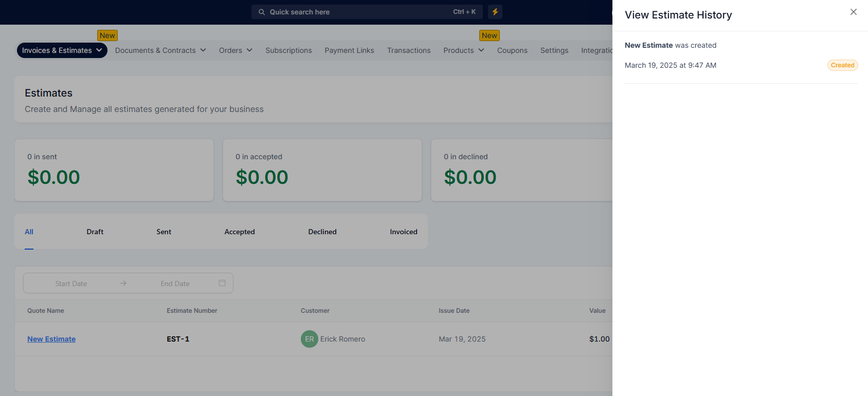Select the All estimates tab

pos(29,232)
